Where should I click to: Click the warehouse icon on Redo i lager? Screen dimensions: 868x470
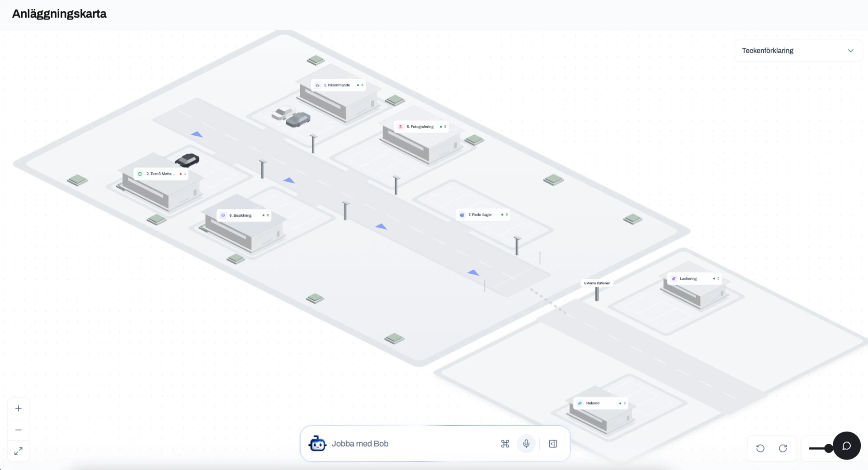[x=462, y=215]
